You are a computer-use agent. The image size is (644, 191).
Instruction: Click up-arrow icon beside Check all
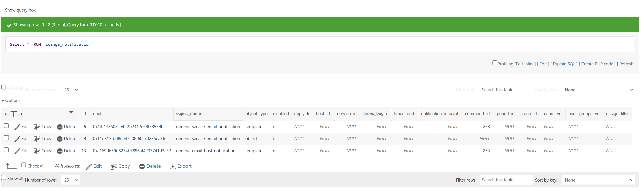(11, 166)
